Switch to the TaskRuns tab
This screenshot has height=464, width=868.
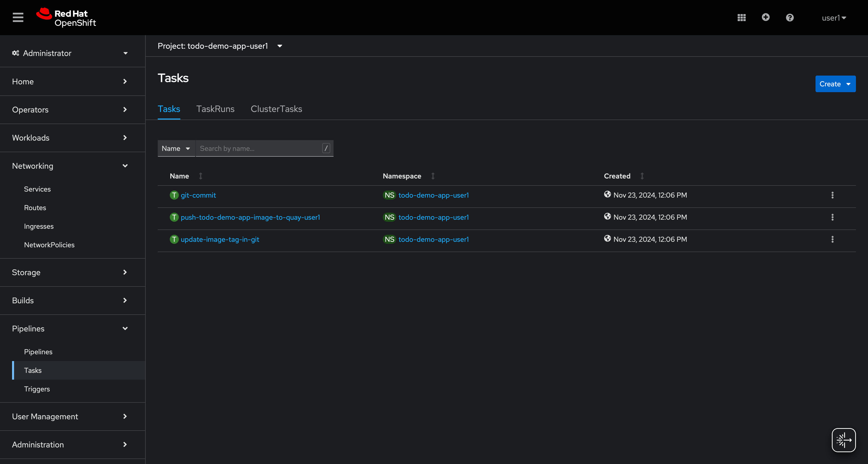[215, 109]
